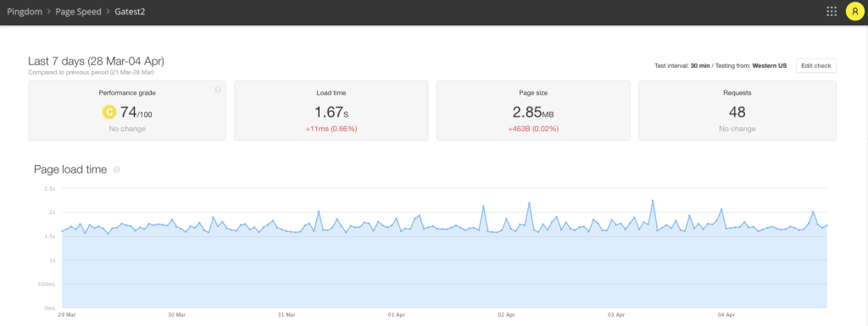Select the 29 Mar axis label

tap(66, 315)
